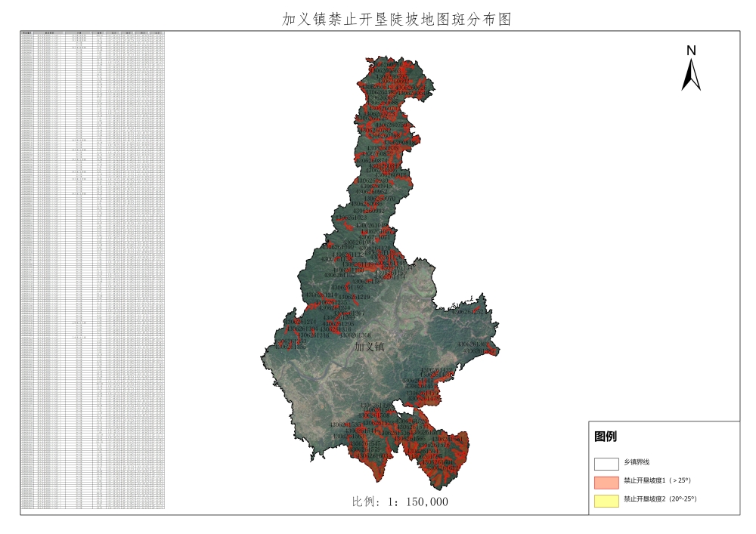Click the 图例 legend heading

click(606, 437)
